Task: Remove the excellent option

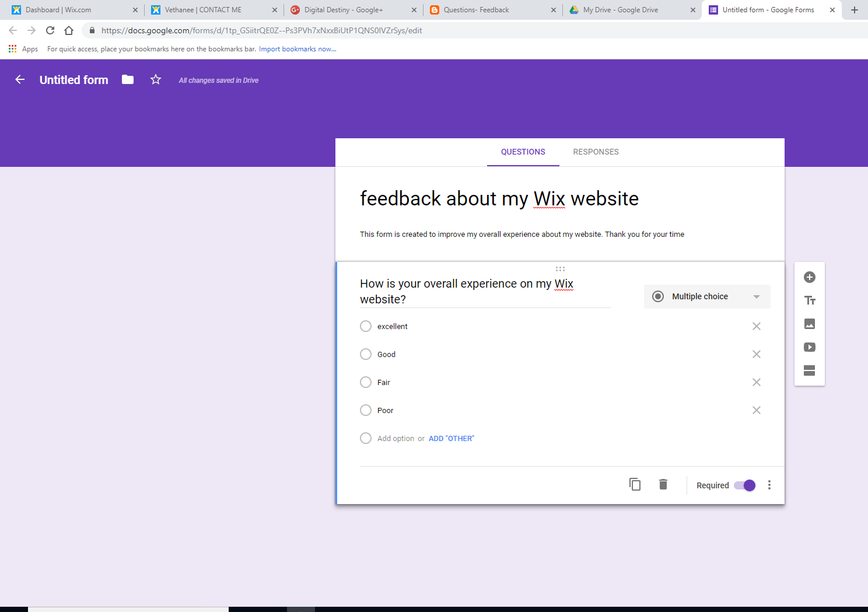Action: coord(757,326)
